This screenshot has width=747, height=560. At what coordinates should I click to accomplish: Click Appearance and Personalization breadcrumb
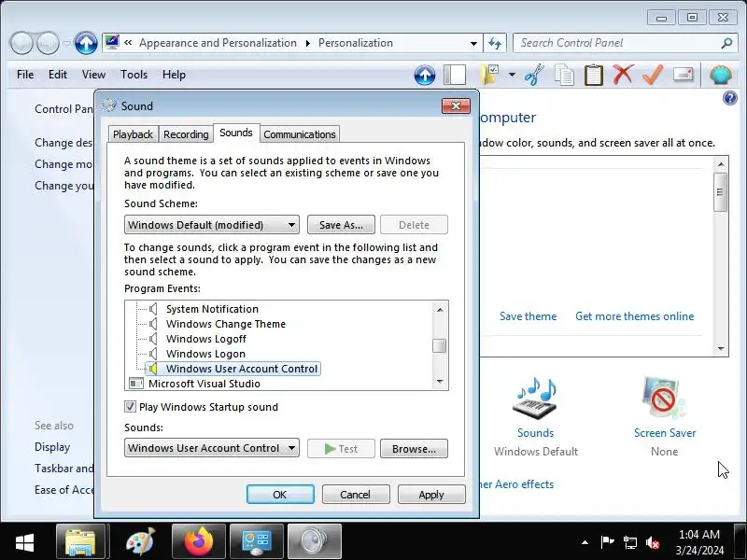click(218, 43)
